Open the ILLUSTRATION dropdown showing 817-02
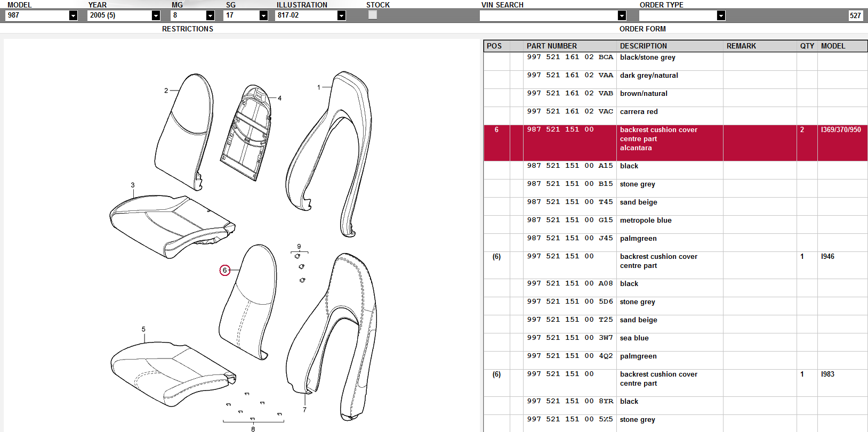Image resolution: width=868 pixels, height=432 pixels. coord(341,15)
